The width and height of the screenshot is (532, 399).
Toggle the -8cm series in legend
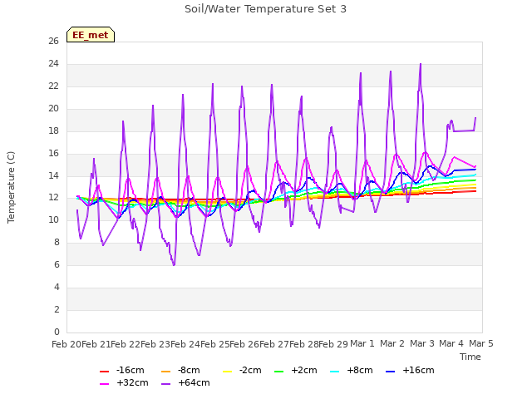point(180,370)
